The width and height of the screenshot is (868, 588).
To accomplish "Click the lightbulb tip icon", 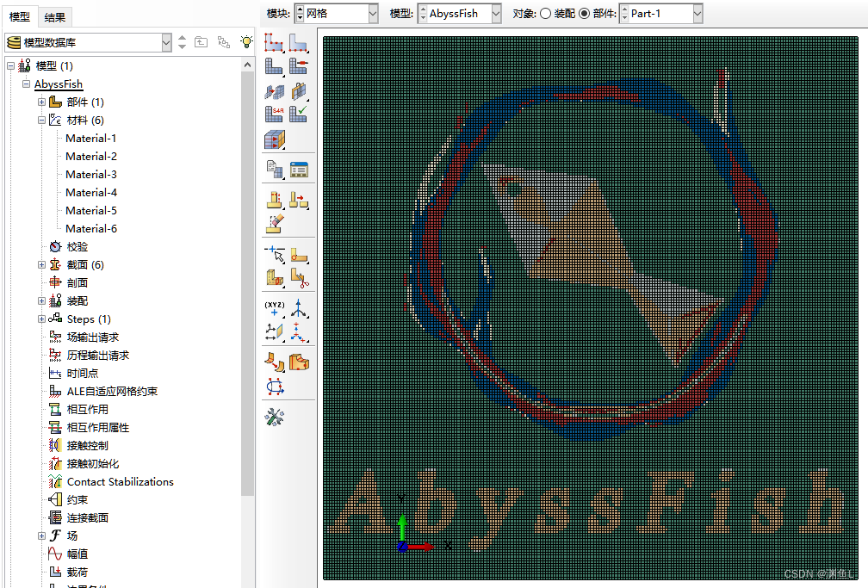I will 246,42.
